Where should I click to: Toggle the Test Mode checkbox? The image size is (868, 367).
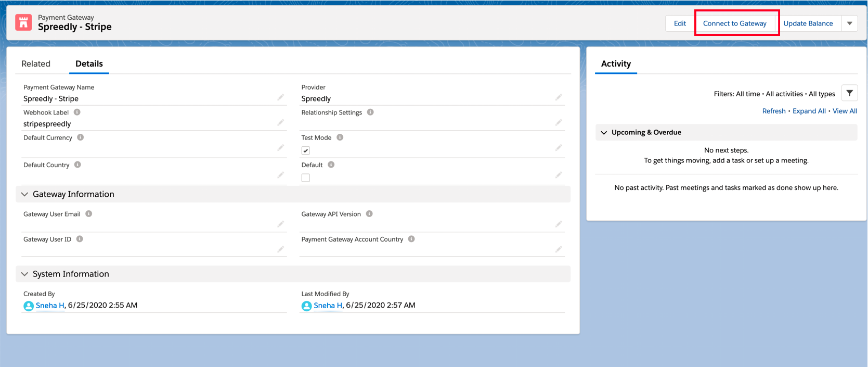pyautogui.click(x=306, y=150)
